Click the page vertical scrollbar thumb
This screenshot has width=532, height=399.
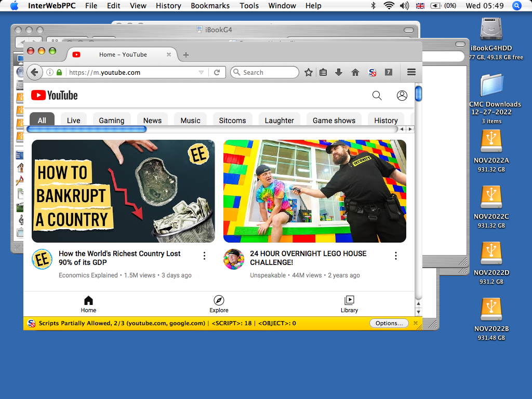tap(418, 94)
